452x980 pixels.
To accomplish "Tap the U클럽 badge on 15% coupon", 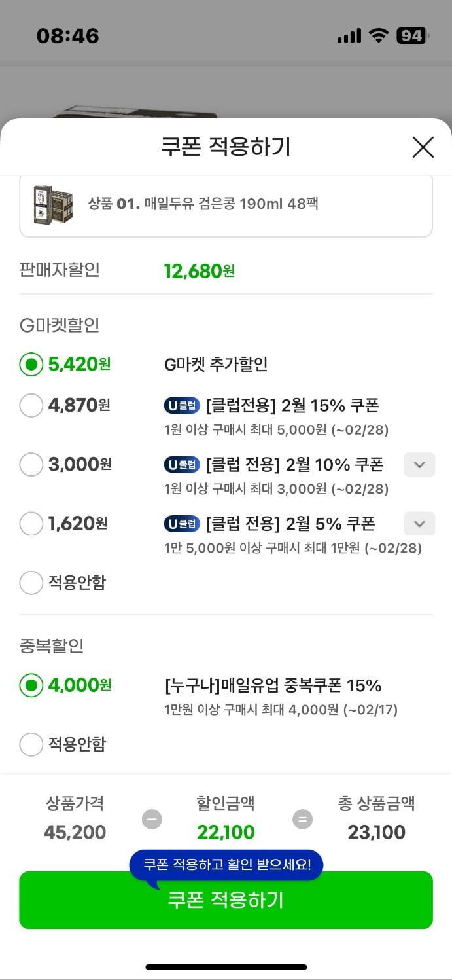I will (x=181, y=406).
